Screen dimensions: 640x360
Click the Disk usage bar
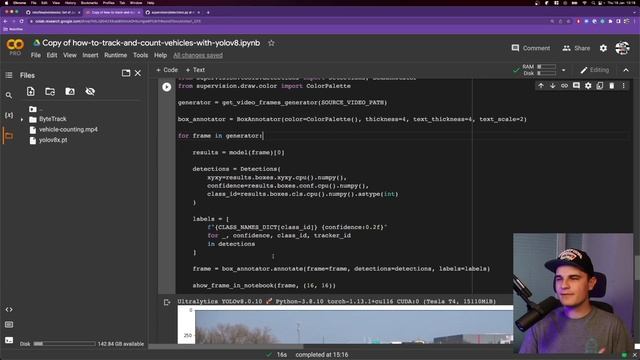coord(64,344)
